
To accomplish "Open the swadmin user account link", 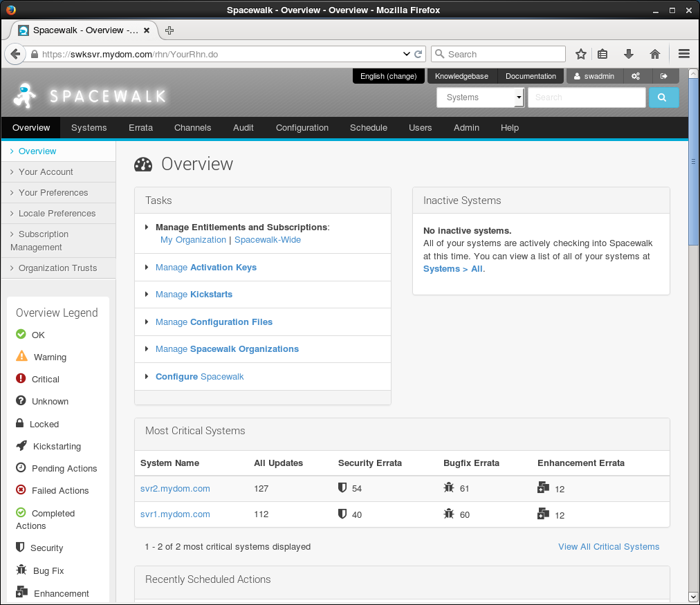I will [x=594, y=76].
